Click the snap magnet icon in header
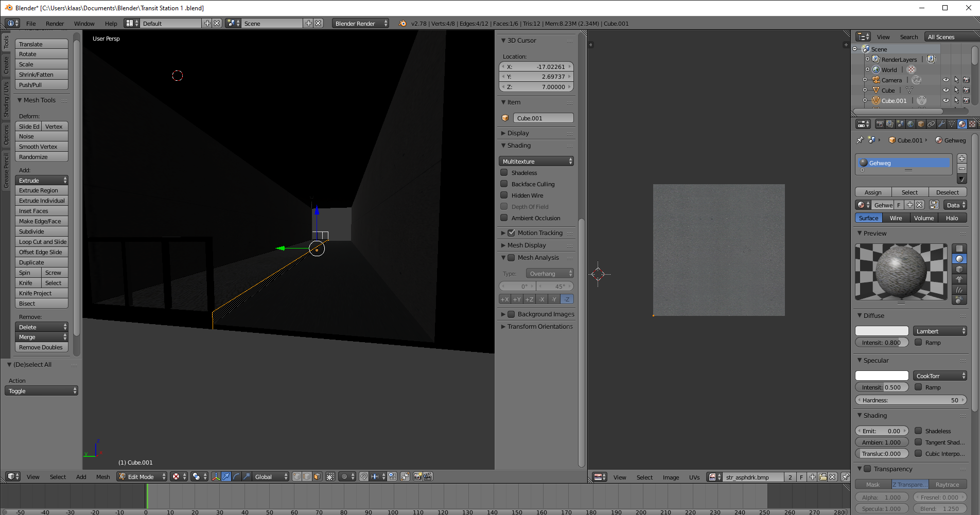The height and width of the screenshot is (515, 980). tap(364, 476)
